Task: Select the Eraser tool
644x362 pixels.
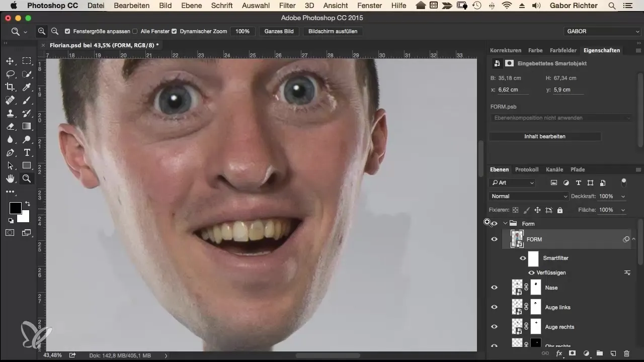Action: point(10,126)
